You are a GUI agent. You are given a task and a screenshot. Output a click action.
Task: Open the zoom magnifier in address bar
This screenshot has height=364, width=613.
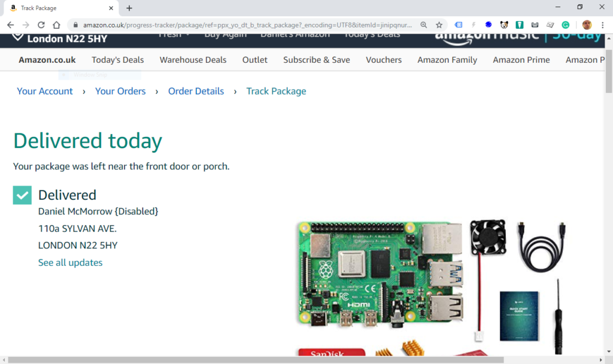(424, 25)
